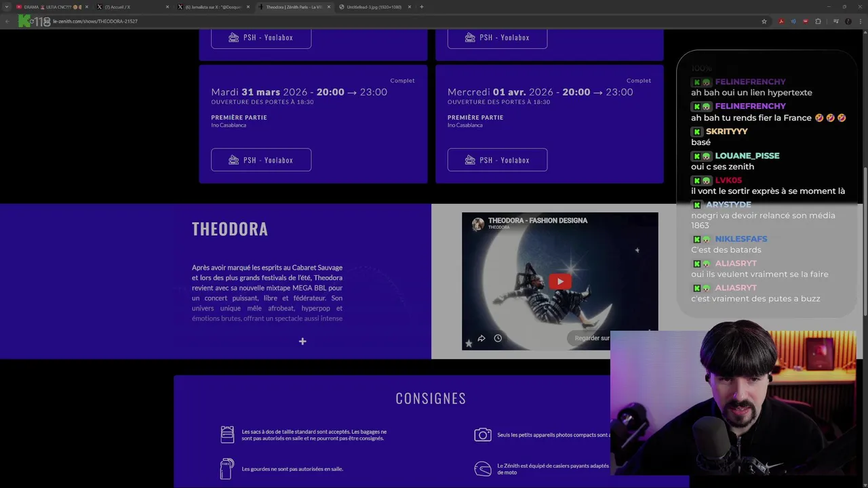Screen dimensions: 868x488
Task: Click Complet label on Mardi 31 mars card
Action: click(402, 81)
